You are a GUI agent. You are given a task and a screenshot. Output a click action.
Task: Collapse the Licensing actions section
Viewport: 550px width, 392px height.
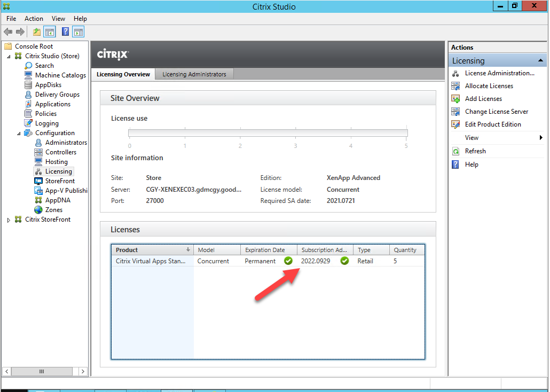(x=540, y=60)
